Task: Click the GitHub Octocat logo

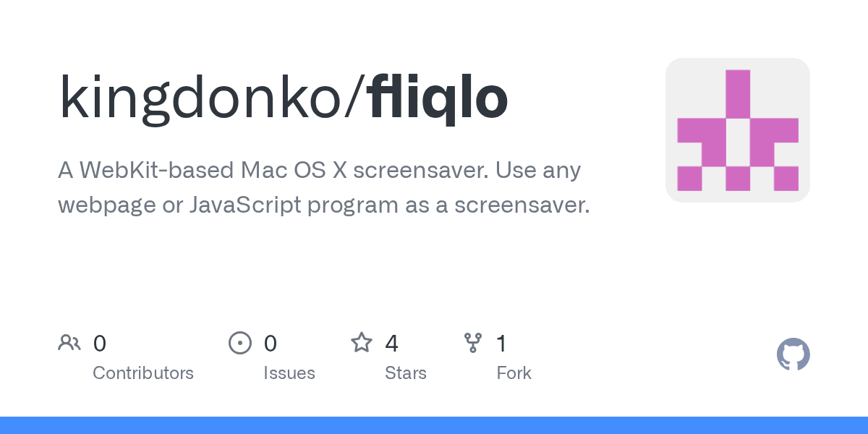Action: point(793,354)
